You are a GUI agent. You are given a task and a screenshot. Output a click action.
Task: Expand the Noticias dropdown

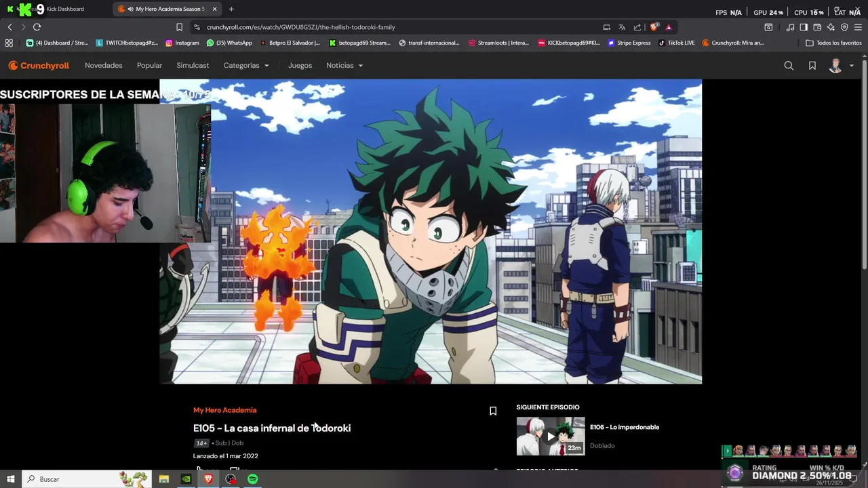pos(344,66)
